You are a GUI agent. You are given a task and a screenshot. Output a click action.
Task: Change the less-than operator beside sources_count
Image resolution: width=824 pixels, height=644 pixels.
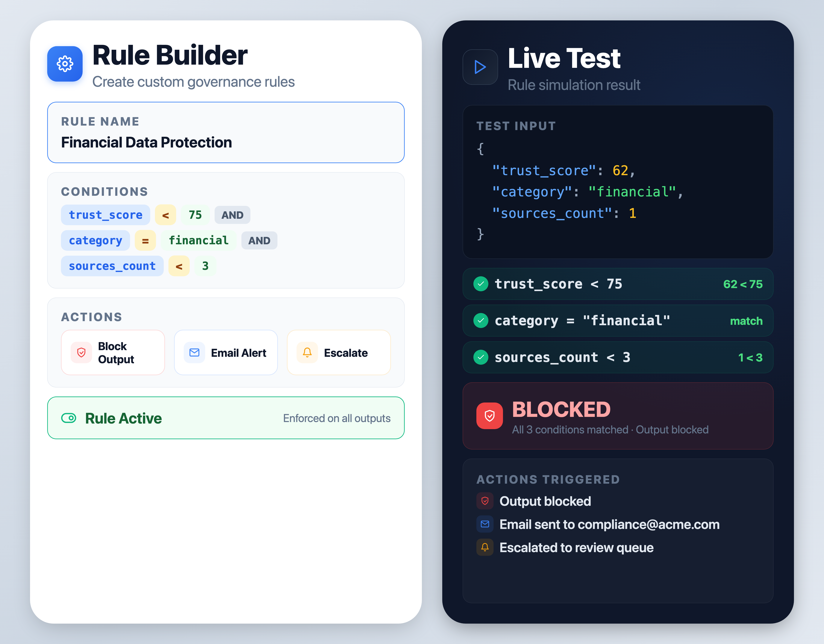click(x=179, y=266)
